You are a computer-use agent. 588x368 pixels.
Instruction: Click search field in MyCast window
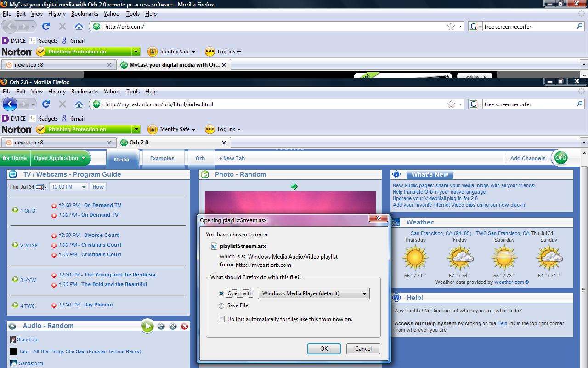point(528,26)
